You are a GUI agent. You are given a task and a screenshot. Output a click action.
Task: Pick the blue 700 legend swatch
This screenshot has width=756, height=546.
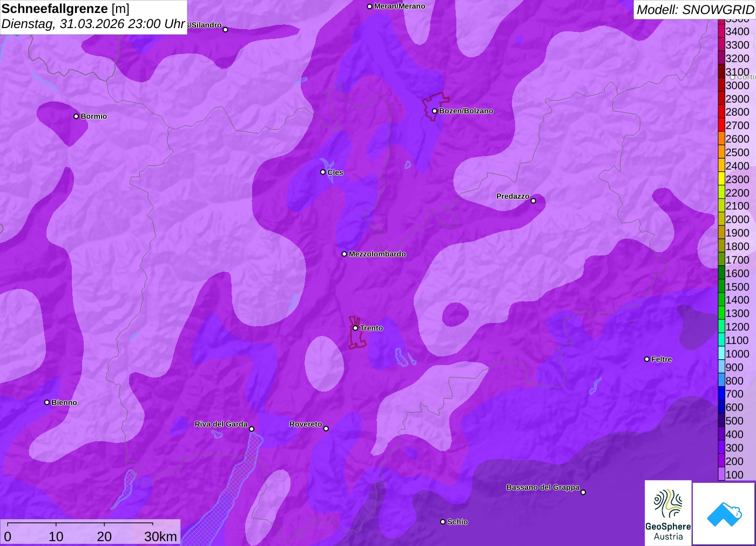coord(721,394)
